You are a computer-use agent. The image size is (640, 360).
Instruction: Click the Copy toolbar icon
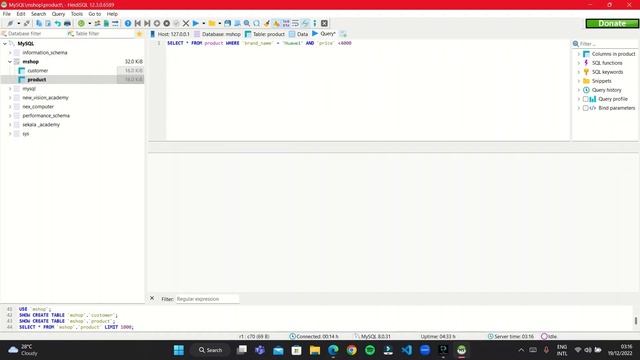click(39, 23)
